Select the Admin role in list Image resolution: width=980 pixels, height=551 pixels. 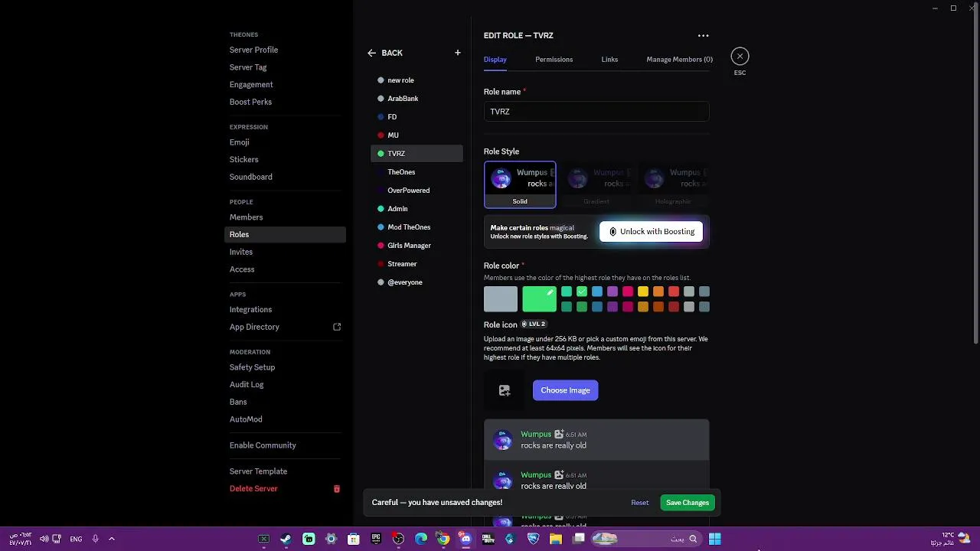[x=416, y=209]
